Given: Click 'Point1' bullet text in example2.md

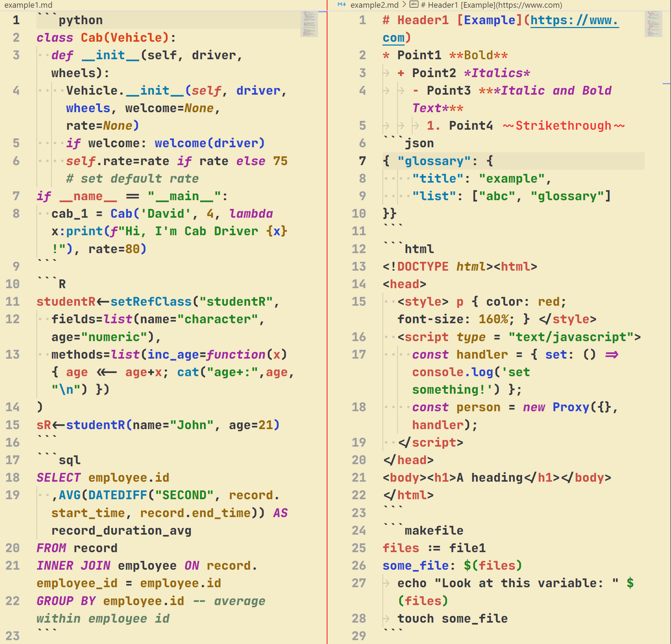Looking at the screenshot, I should point(419,55).
